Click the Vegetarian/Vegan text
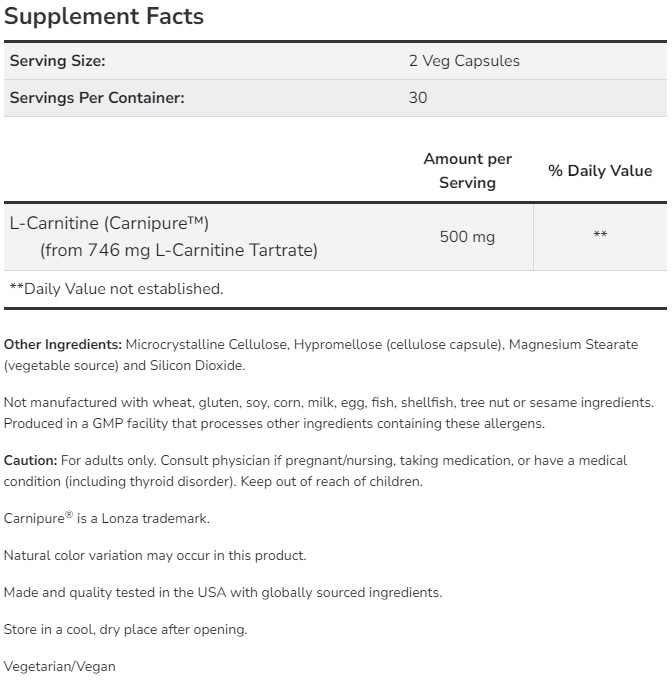This screenshot has height=680, width=672. pyautogui.click(x=60, y=666)
